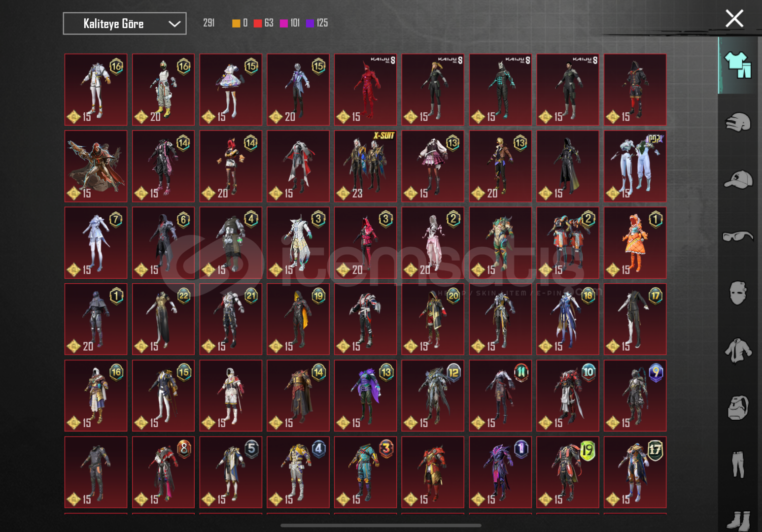The height and width of the screenshot is (532, 762).
Task: Select the teal outfit with orange badge 3
Action: point(365,472)
